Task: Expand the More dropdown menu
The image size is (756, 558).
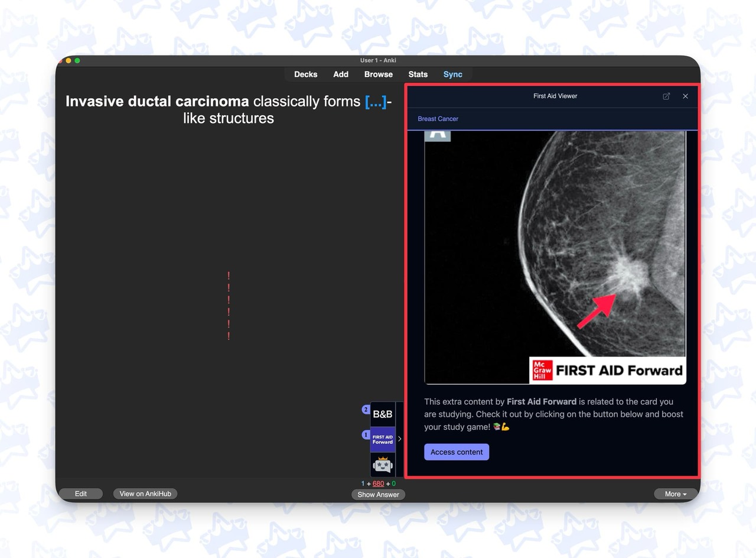Action: point(676,494)
